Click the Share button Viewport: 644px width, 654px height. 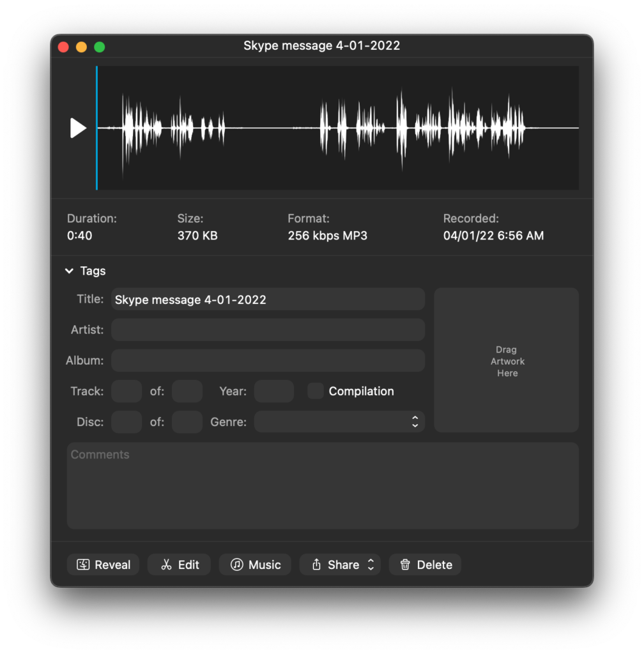[x=340, y=565]
